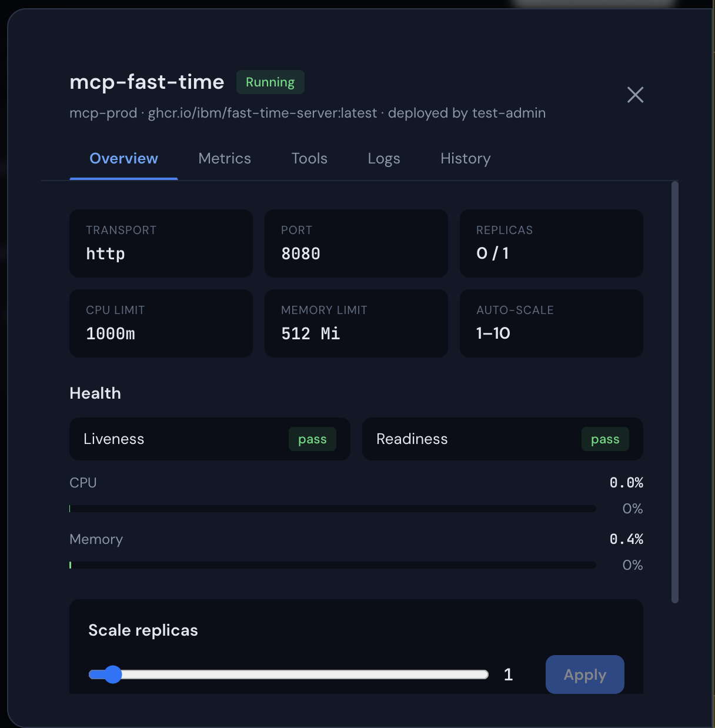Viewport: 715px width, 728px height.
Task: Switch to the Overview tab
Action: 123,159
